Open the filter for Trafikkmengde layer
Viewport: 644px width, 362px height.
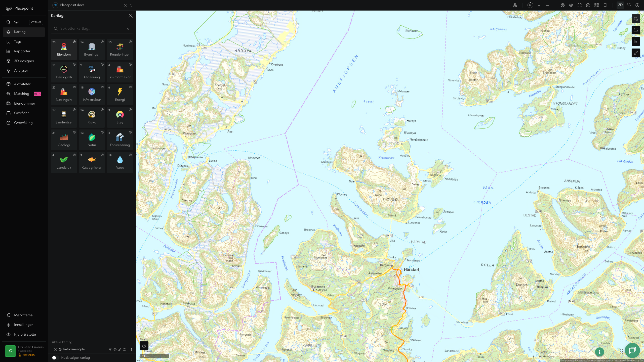tap(110, 349)
